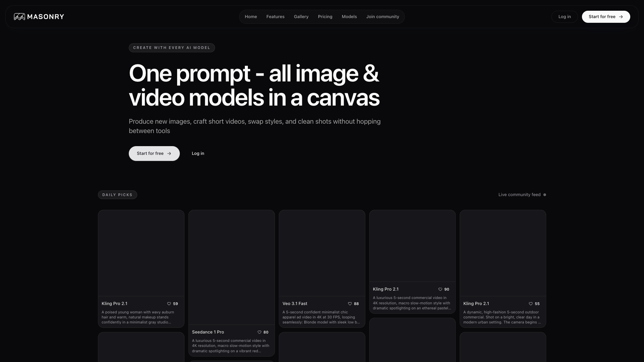Click the Live community feed status dot

[545, 195]
